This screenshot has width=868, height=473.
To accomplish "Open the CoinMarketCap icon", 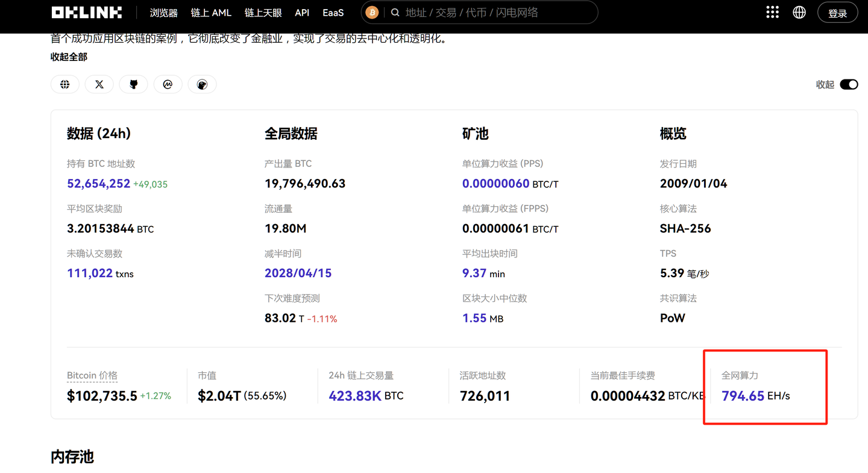I will (168, 84).
